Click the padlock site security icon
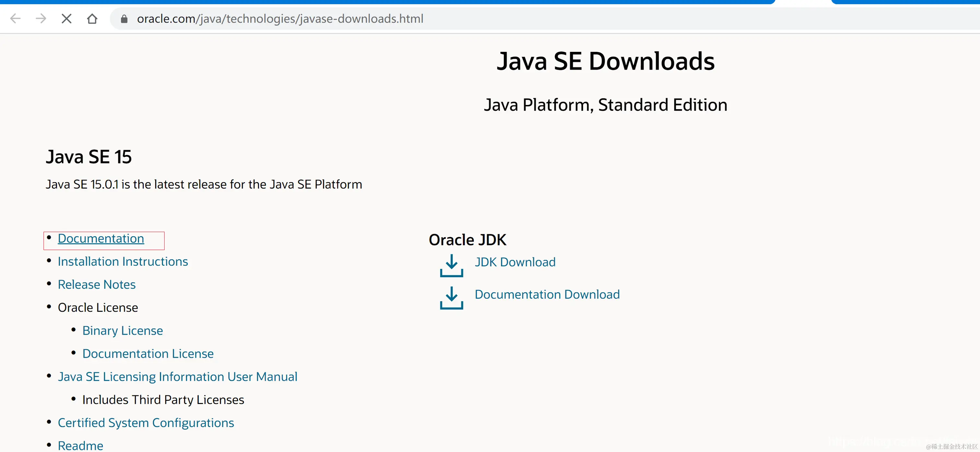This screenshot has height=452, width=980. [x=124, y=19]
